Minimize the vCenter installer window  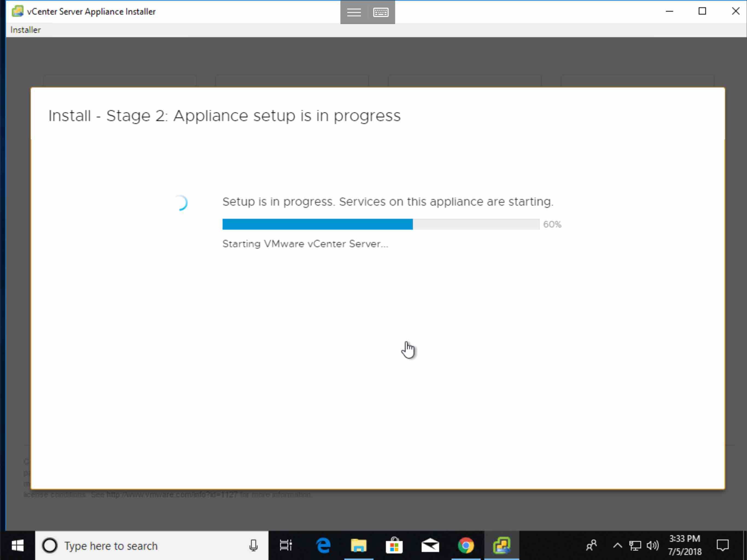[x=669, y=11]
